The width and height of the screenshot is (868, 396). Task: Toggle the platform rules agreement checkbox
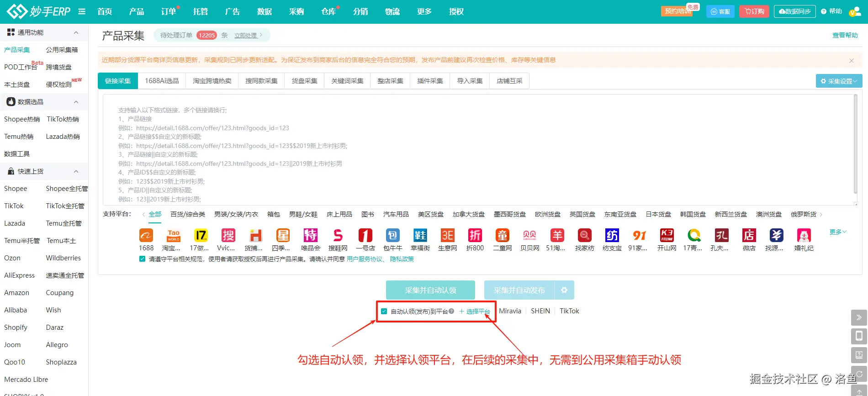[x=142, y=259]
